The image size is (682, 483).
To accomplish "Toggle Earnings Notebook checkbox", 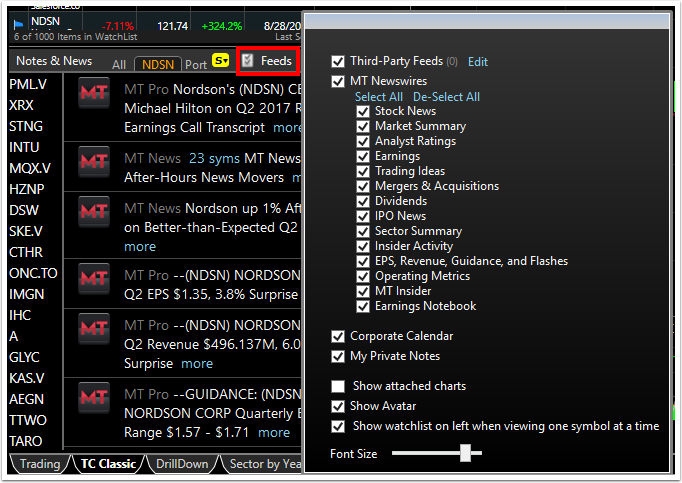I will (363, 307).
